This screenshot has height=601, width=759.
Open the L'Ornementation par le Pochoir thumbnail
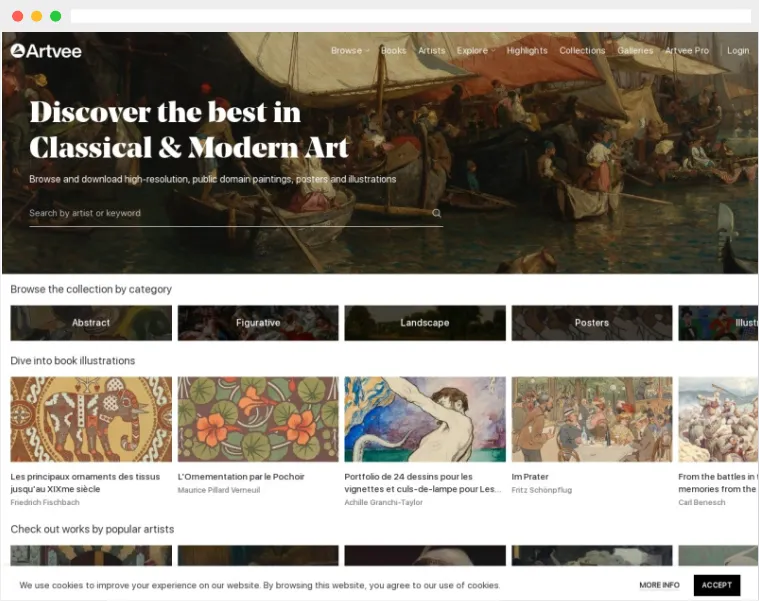(x=258, y=419)
